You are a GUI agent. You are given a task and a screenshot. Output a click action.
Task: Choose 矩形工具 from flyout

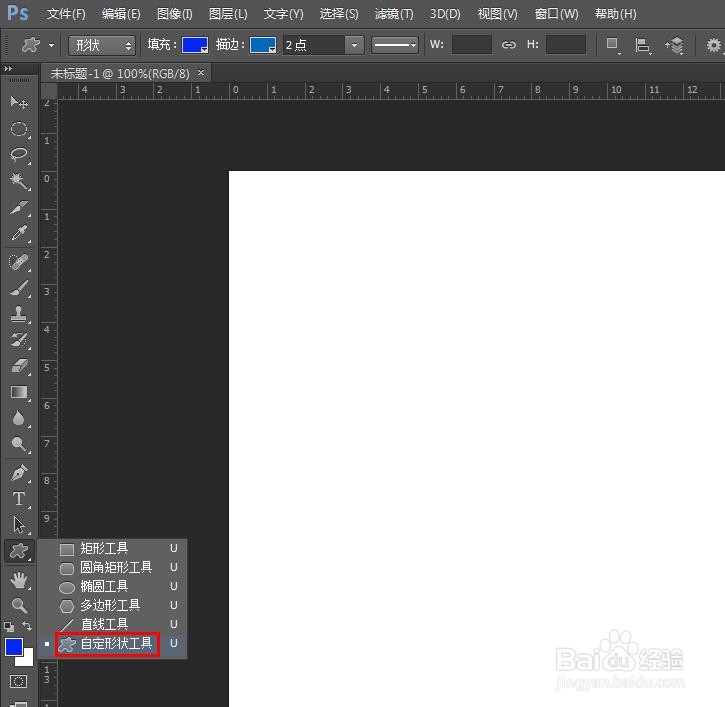coord(112,548)
